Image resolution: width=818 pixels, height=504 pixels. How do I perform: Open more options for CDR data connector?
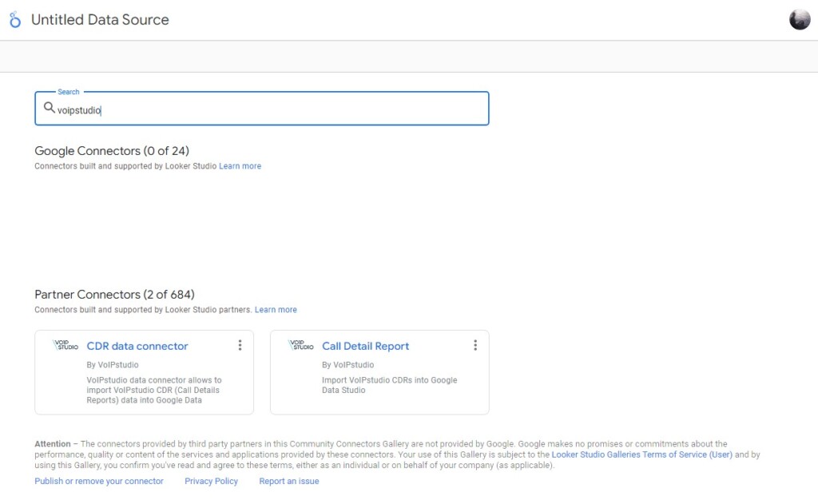(x=240, y=345)
